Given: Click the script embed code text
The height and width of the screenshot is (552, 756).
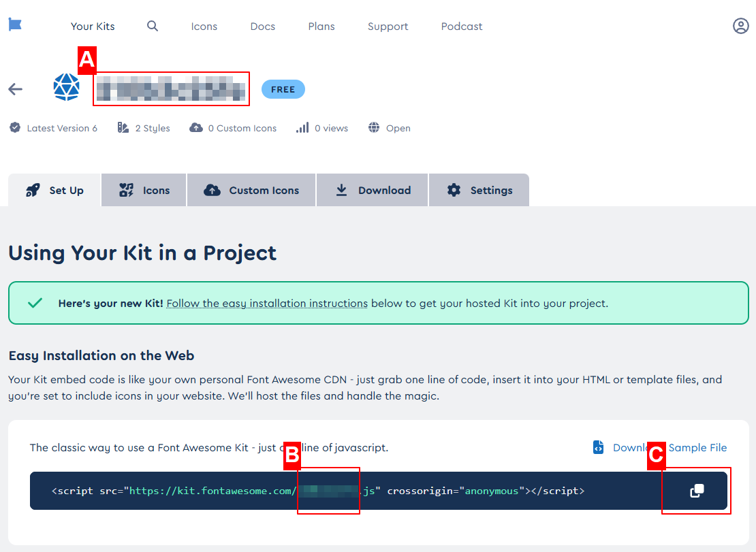Looking at the screenshot, I should tap(318, 491).
